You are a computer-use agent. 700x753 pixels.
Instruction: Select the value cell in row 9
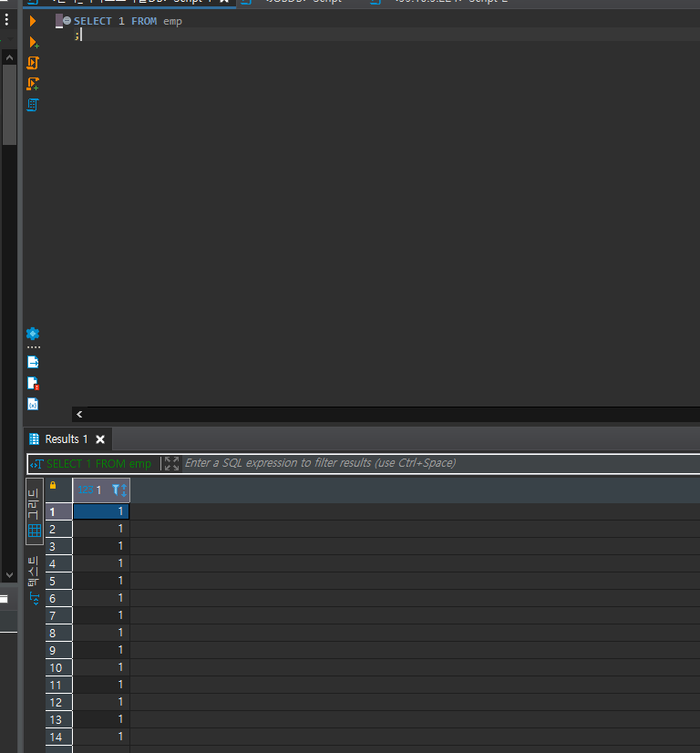click(101, 650)
